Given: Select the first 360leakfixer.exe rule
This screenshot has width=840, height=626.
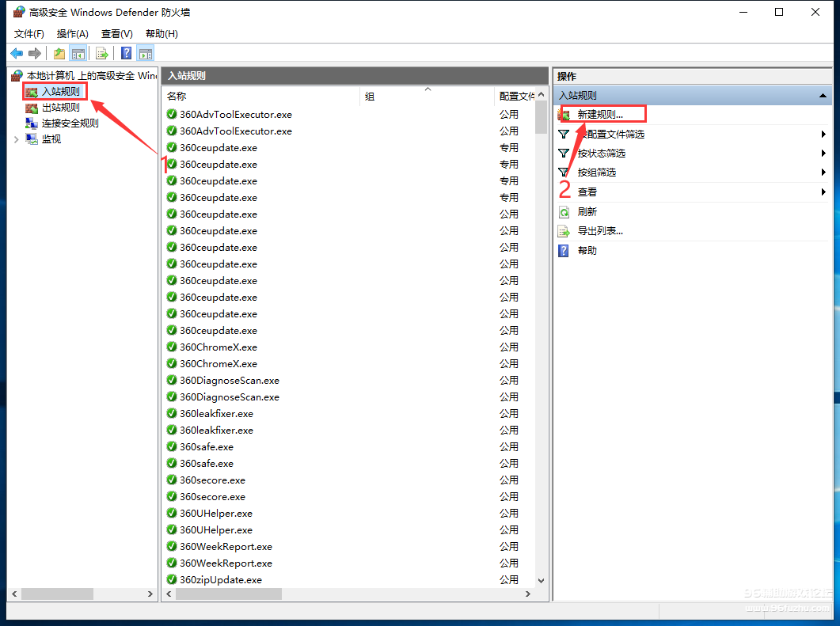Looking at the screenshot, I should (216, 414).
